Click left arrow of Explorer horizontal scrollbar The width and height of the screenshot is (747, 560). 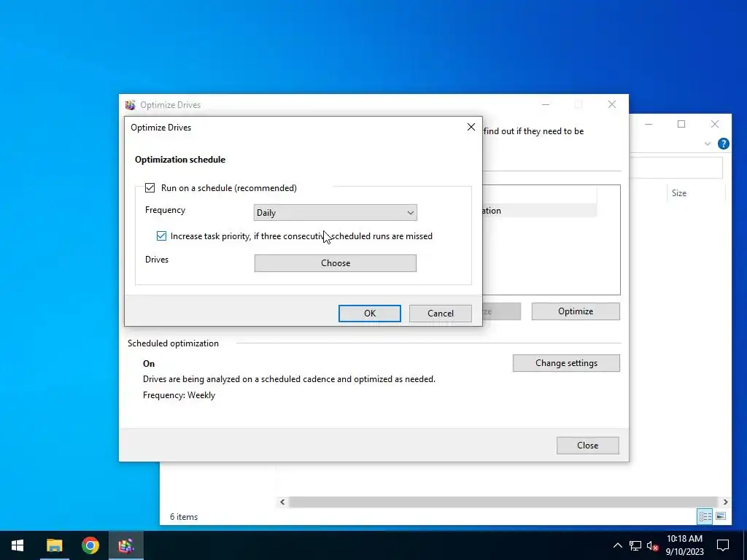(282, 502)
